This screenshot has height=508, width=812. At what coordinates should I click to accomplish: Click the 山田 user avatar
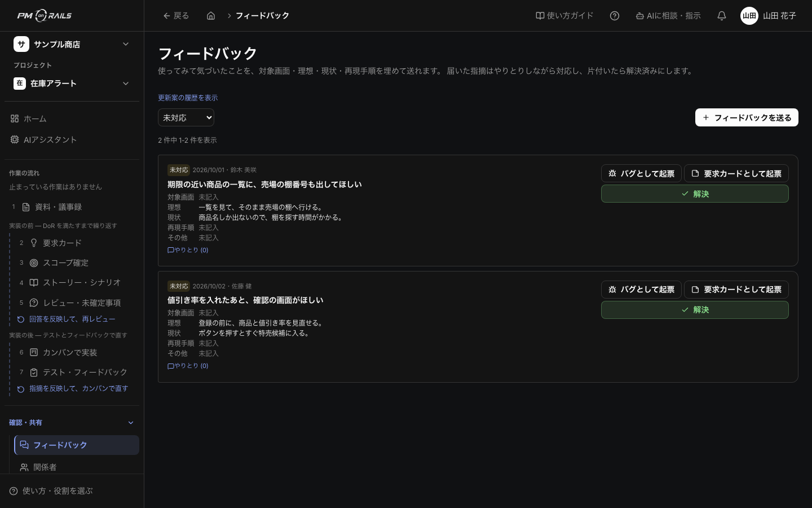[749, 16]
